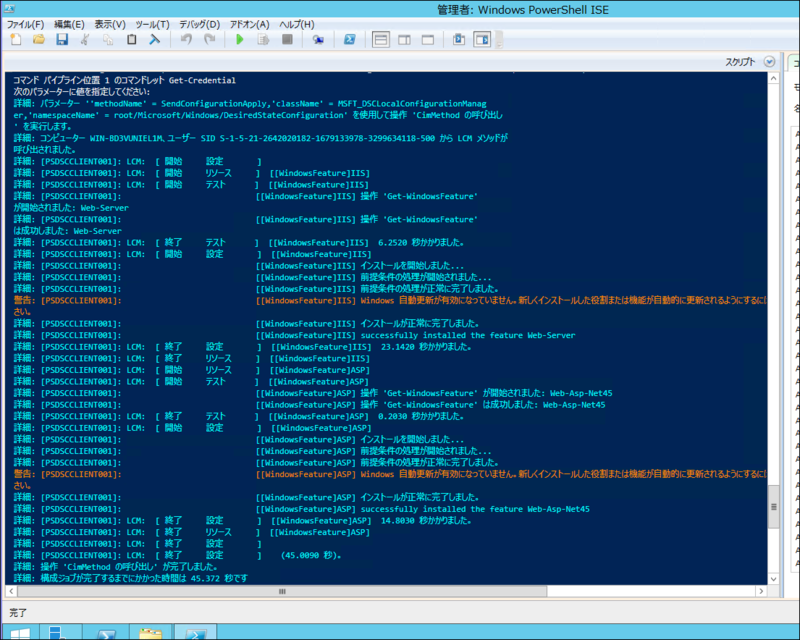The height and width of the screenshot is (640, 800).
Task: Open the ファイル(F) menu
Action: [26, 24]
